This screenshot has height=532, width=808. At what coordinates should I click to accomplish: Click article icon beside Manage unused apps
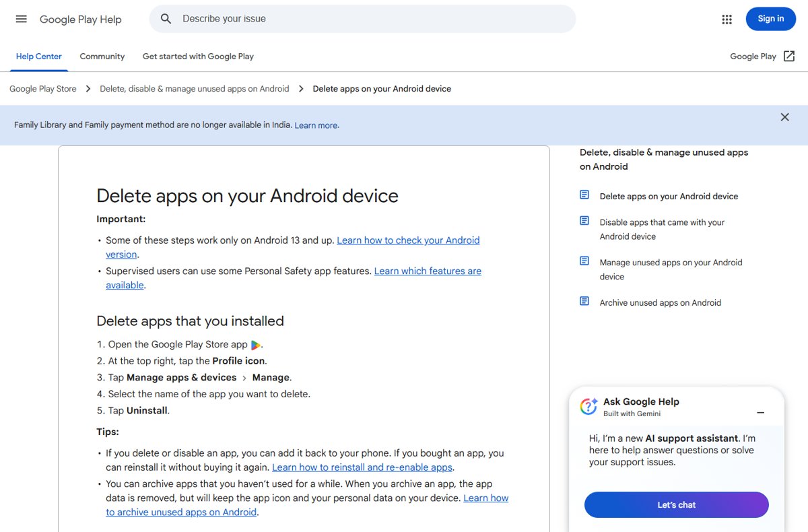point(584,261)
